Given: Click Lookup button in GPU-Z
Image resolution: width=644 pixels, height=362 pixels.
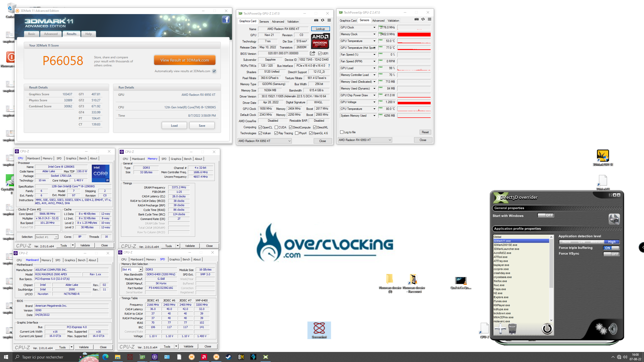Looking at the screenshot, I should pos(320,29).
